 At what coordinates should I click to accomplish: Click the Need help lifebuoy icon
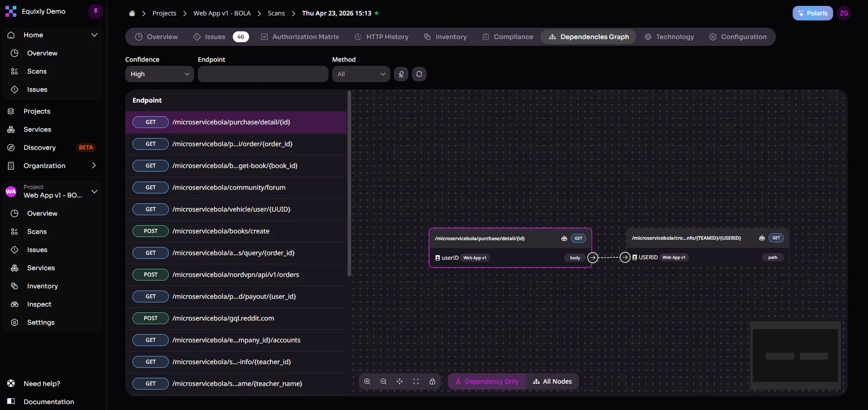11,384
